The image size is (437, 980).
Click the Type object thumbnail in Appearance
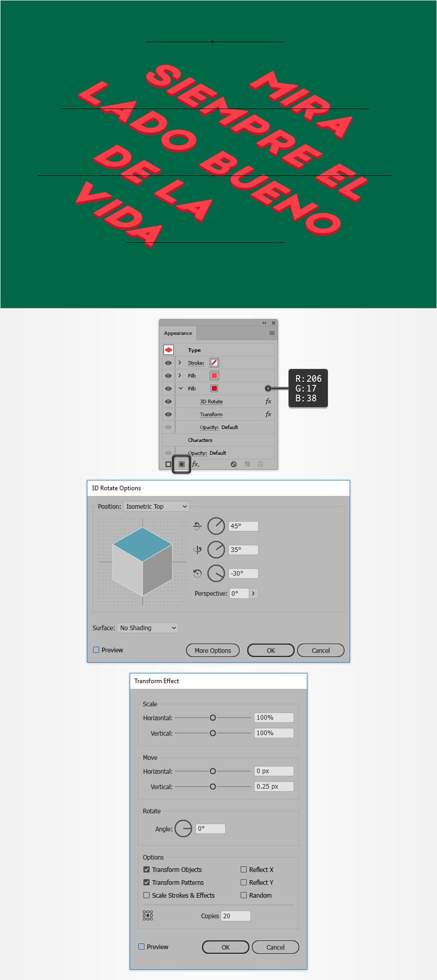[169, 350]
